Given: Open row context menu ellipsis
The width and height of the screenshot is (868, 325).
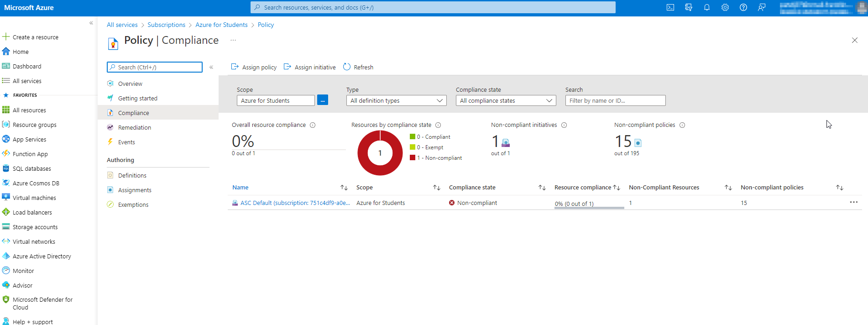Looking at the screenshot, I should point(854,202).
